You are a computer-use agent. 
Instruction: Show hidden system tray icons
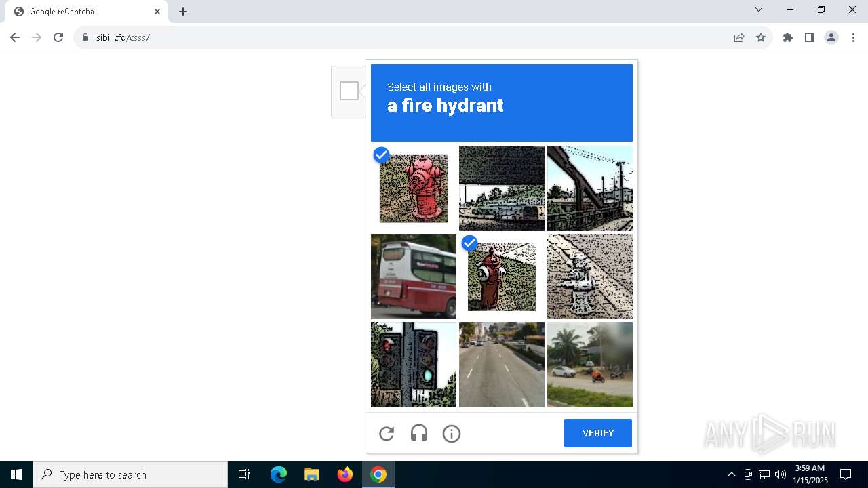(x=731, y=474)
